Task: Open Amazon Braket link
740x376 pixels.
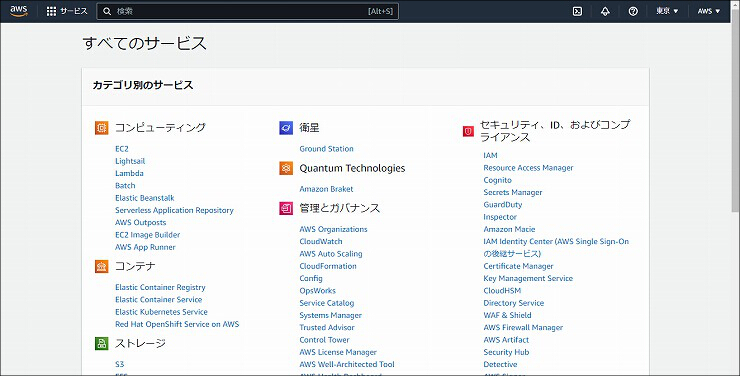Action: (326, 189)
